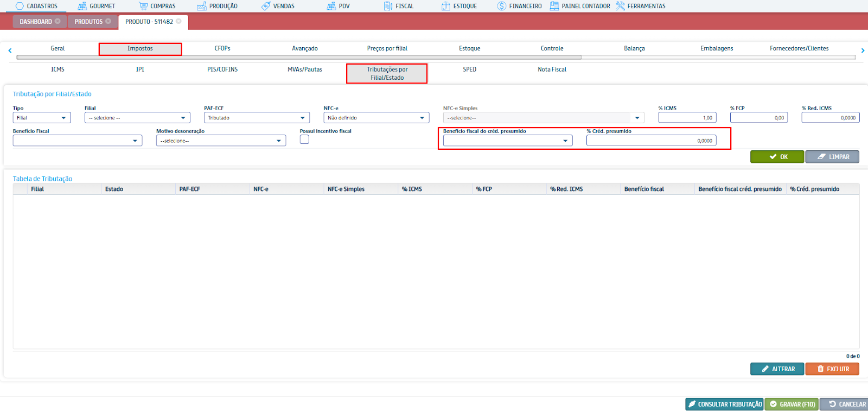Viewport: 868px width, 412px height.
Task: Click the checkmark icon on OK button
Action: tap(773, 157)
